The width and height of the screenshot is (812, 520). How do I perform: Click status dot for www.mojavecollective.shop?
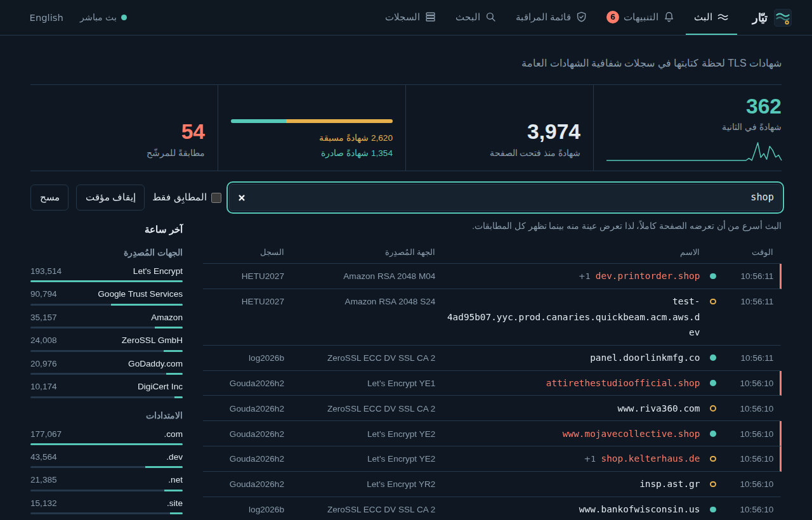(x=713, y=434)
